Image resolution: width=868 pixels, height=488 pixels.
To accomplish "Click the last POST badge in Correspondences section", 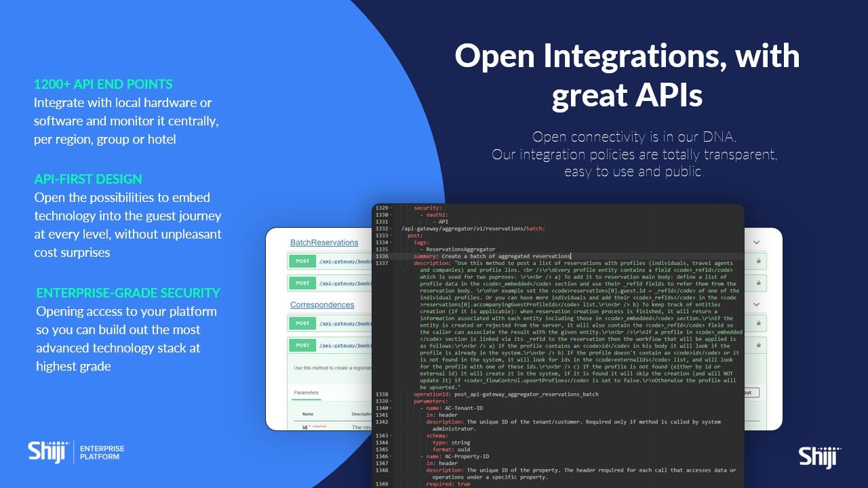I will click(x=303, y=346).
